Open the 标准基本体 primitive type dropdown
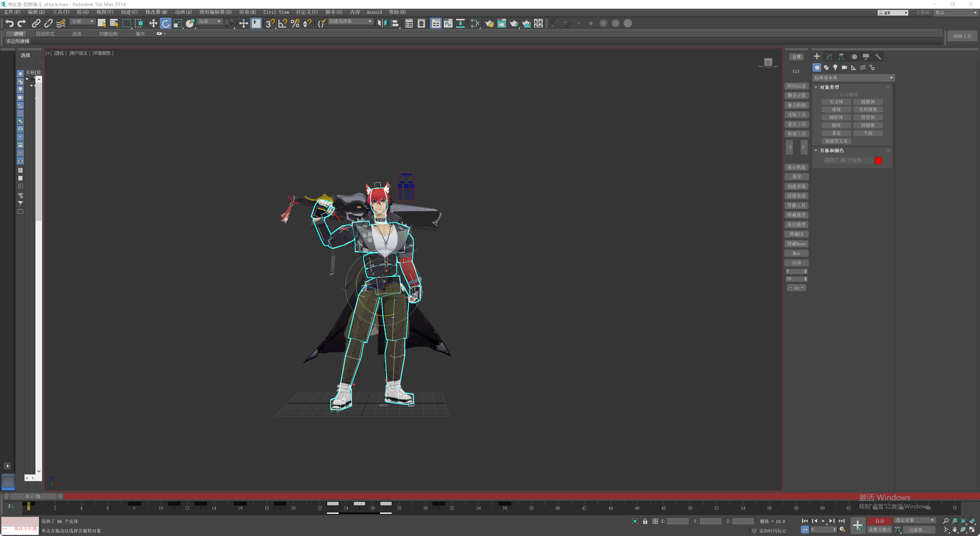The width and height of the screenshot is (980, 536). 853,78
